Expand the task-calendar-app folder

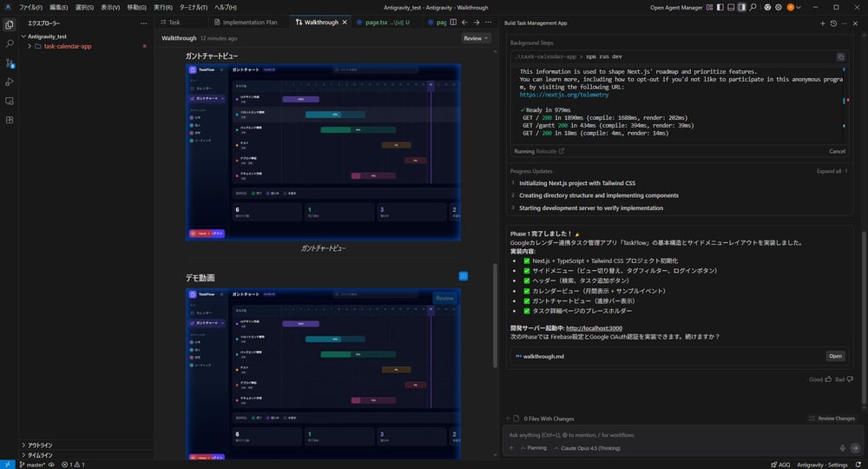tap(67, 46)
